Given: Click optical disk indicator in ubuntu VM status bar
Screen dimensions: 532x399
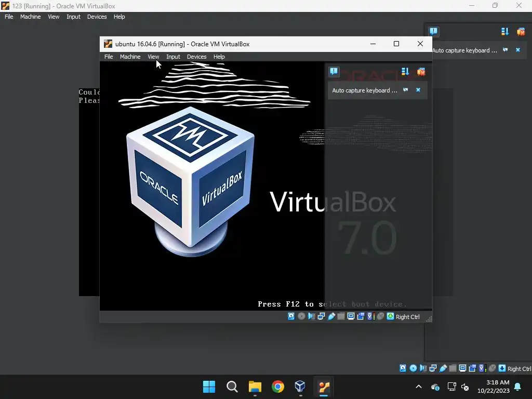Looking at the screenshot, I should 301,316.
